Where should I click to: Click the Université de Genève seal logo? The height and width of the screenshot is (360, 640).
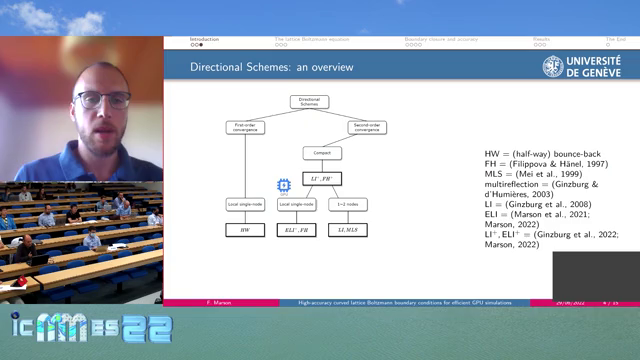point(553,67)
